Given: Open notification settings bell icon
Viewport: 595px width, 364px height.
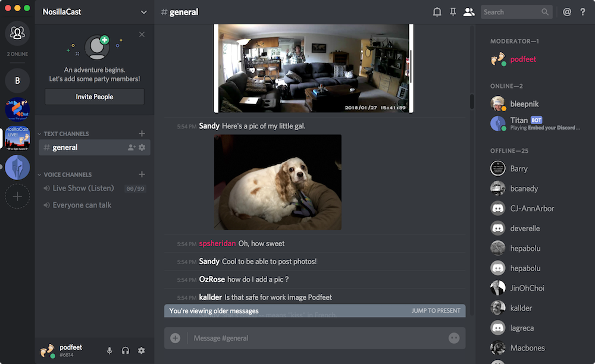Looking at the screenshot, I should click(437, 12).
